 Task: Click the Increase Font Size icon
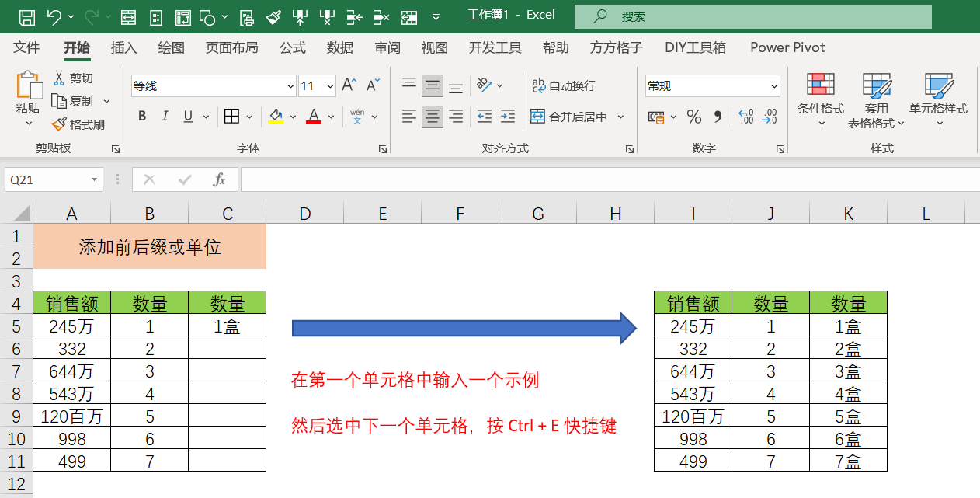[x=349, y=84]
